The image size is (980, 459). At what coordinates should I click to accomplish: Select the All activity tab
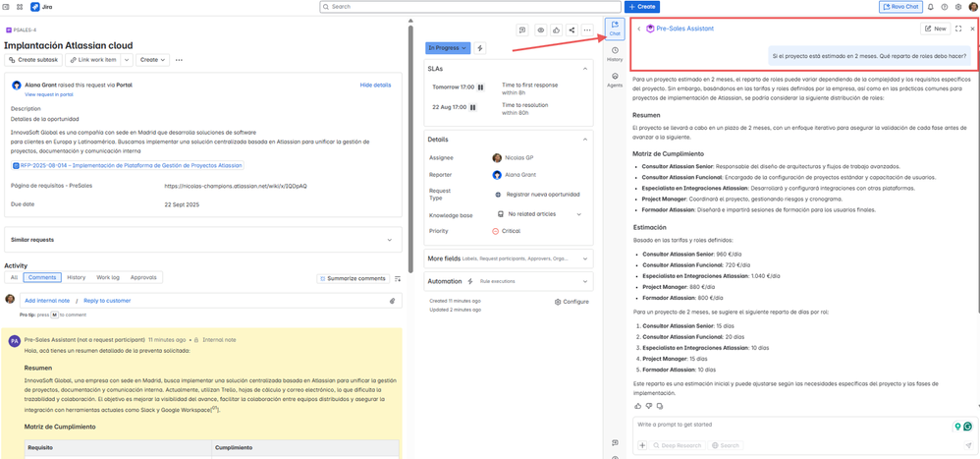pyautogui.click(x=14, y=277)
